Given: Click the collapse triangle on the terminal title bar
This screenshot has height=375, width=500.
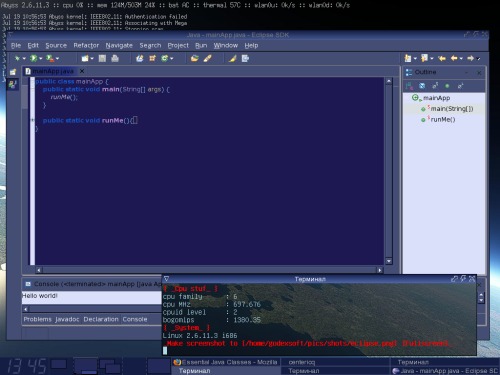Looking at the screenshot, I should (166, 279).
